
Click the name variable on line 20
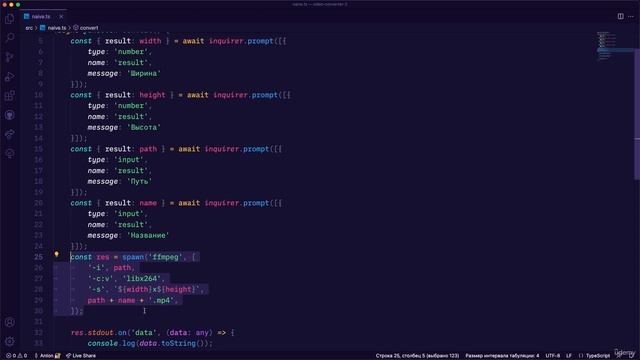click(x=148, y=203)
